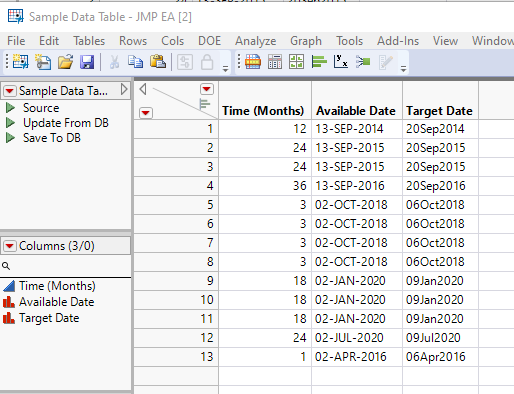514x394 pixels.
Task: Open the Add-Ins menu
Action: point(398,41)
